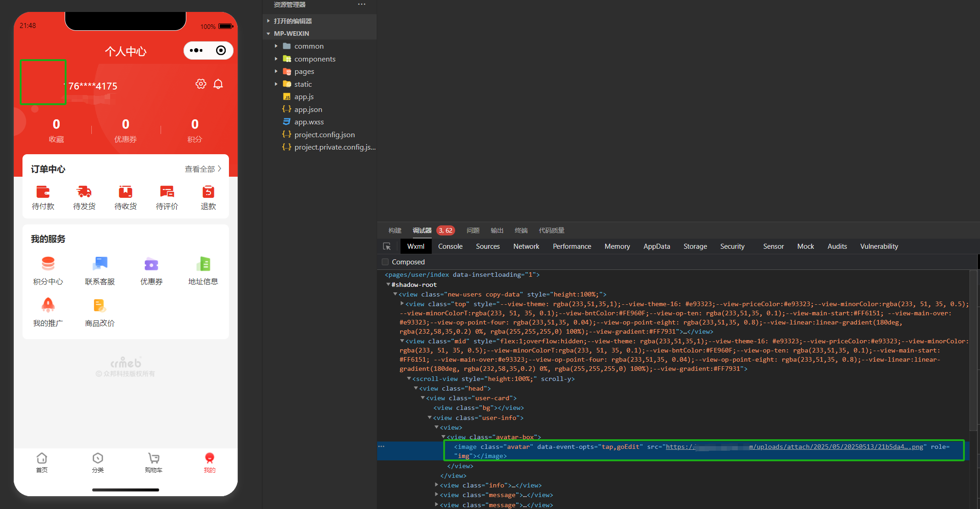The image size is (980, 509).
Task: Open the Performance tab
Action: pos(572,246)
